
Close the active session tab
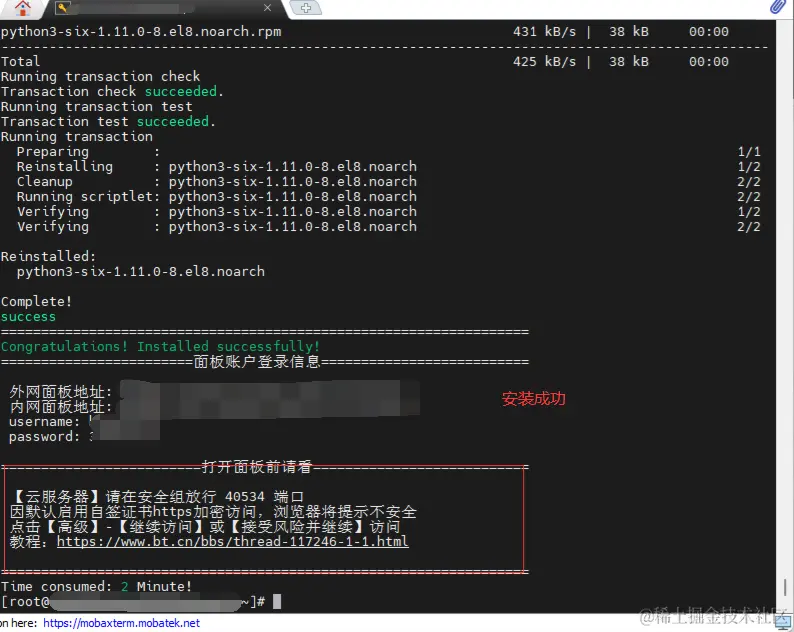[x=267, y=8]
